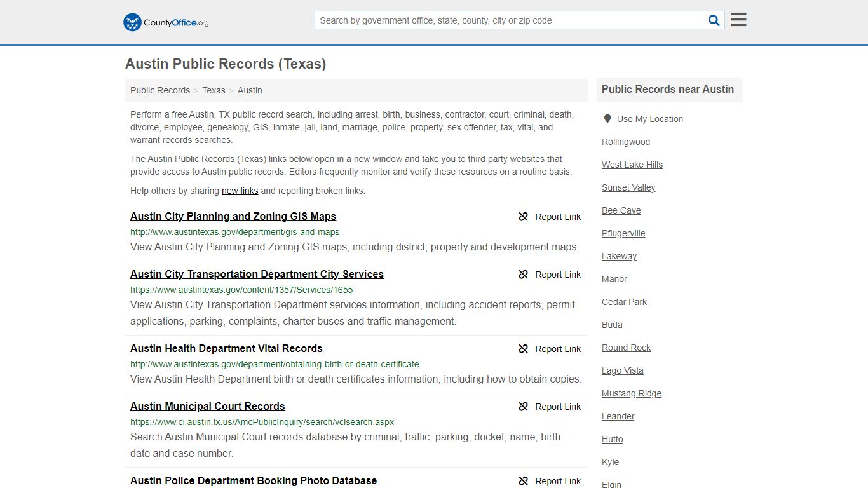Open Rollingwood public records
Screen dimensions: 868x488
click(x=626, y=142)
